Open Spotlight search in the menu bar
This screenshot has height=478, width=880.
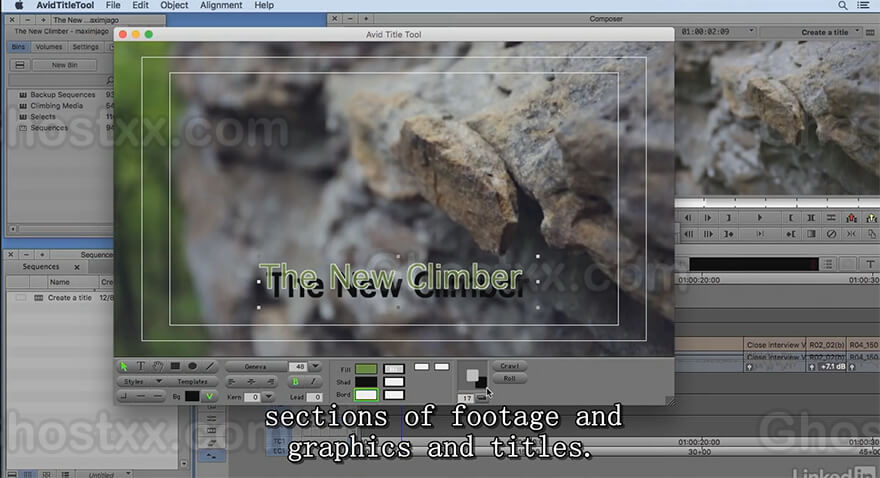842,5
